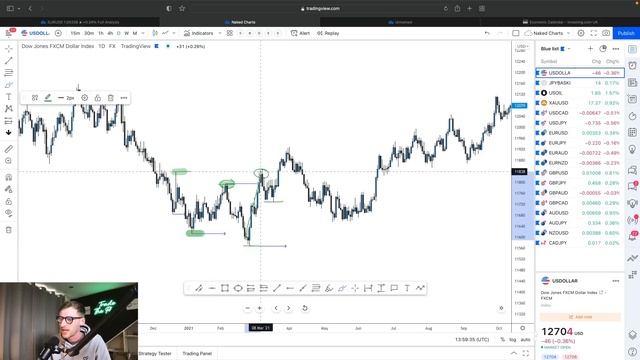
Task: Select the arrow down icon tool
Action: coord(9,133)
